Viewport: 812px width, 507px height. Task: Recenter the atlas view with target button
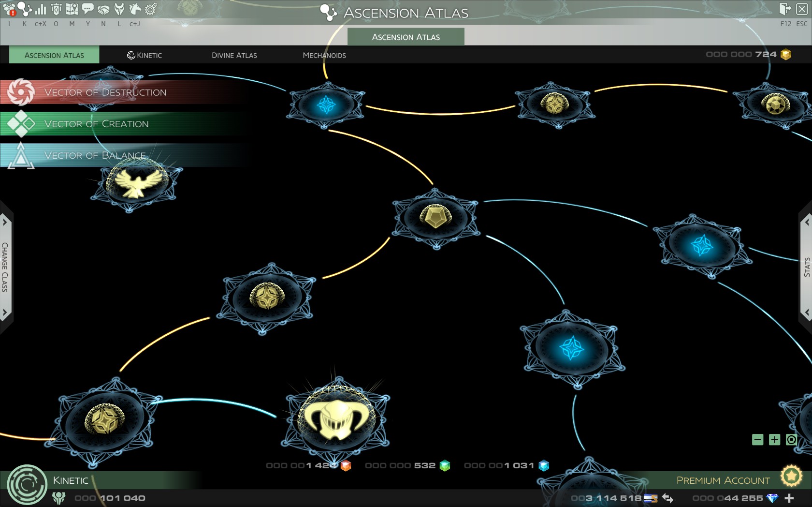791,440
